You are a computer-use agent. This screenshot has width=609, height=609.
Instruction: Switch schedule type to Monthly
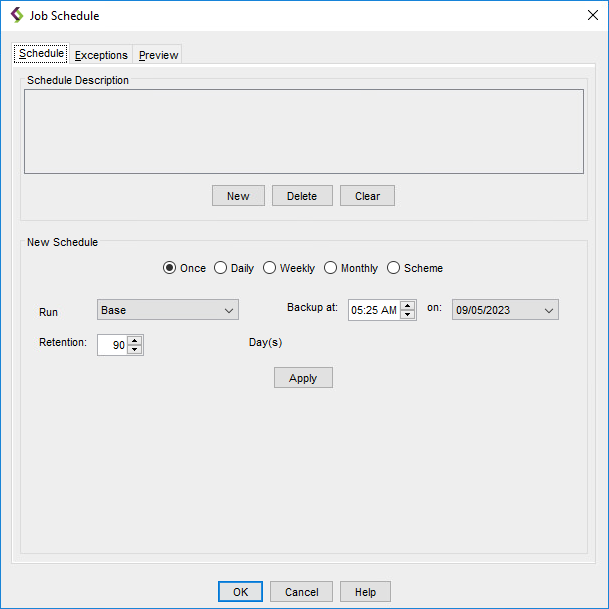pos(330,268)
